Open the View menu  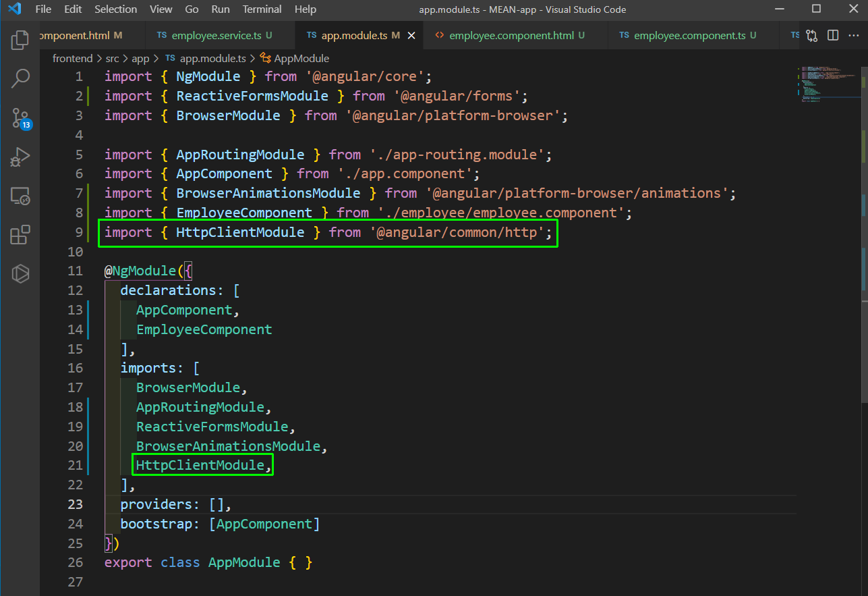[x=161, y=9]
